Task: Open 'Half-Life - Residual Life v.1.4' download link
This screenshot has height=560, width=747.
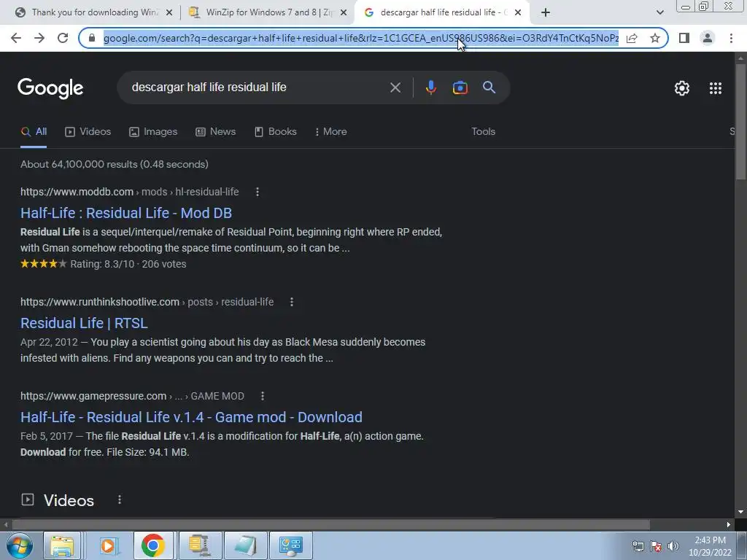Action: point(191,417)
